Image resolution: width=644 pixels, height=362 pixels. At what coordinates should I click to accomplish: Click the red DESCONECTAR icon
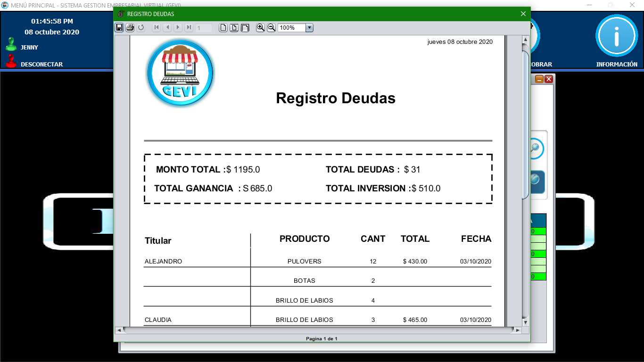(11, 61)
